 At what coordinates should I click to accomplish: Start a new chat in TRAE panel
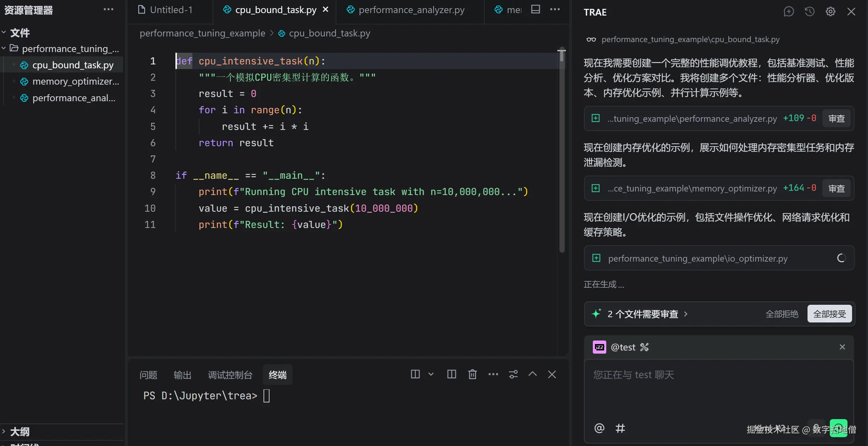(x=788, y=12)
